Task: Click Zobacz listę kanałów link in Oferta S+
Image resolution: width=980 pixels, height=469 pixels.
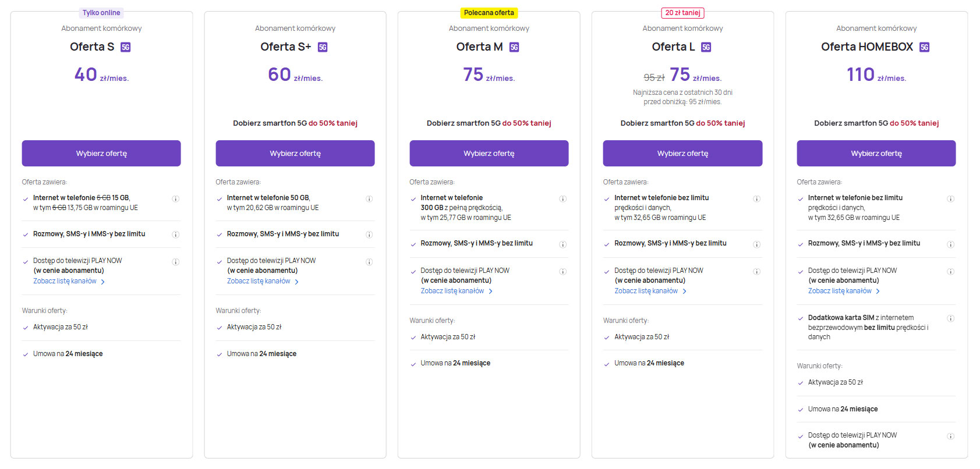Action: 259,281
